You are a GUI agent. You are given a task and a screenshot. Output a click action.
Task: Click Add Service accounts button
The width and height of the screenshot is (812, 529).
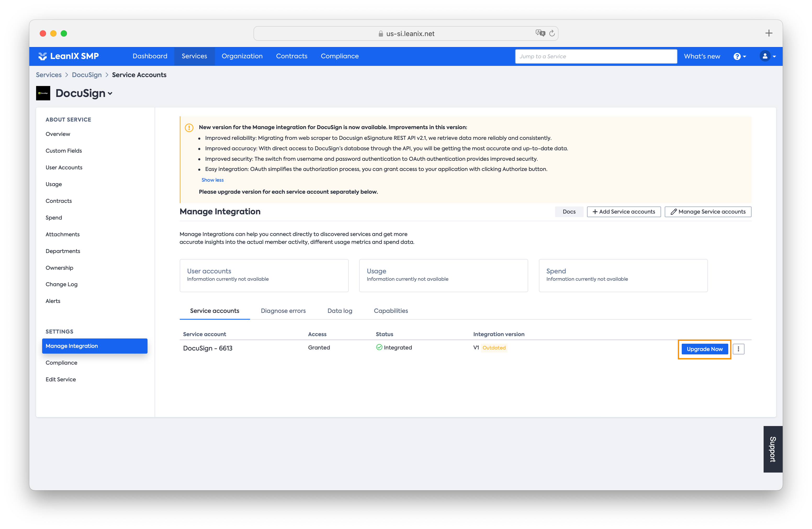coord(624,212)
